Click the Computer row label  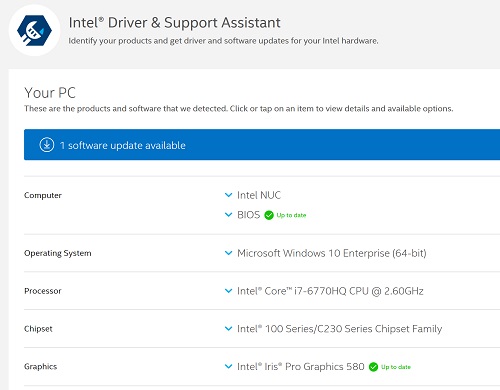coord(43,195)
